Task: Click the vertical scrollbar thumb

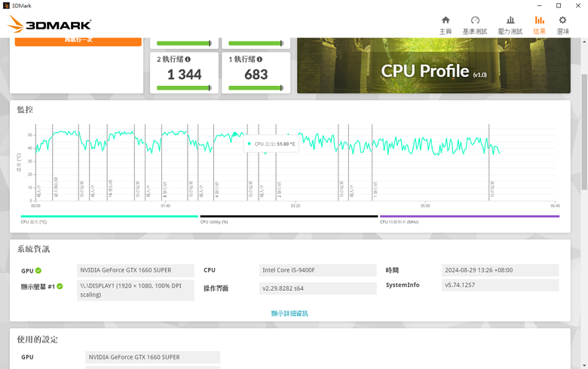Action: click(584, 131)
